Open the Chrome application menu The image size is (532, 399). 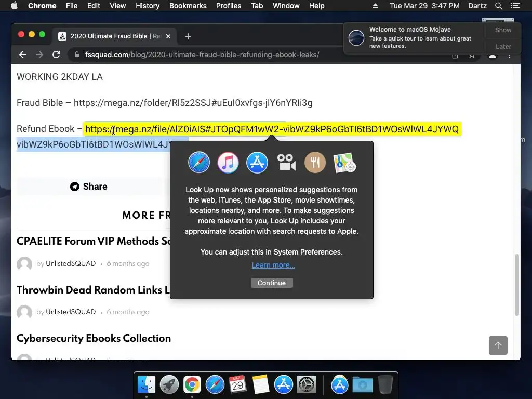[42, 6]
